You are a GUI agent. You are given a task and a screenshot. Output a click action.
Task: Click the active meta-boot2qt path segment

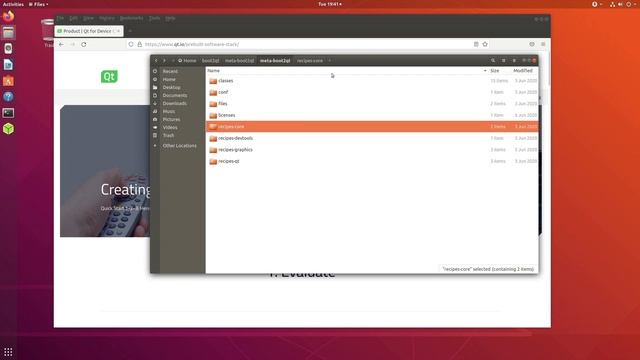click(x=275, y=60)
